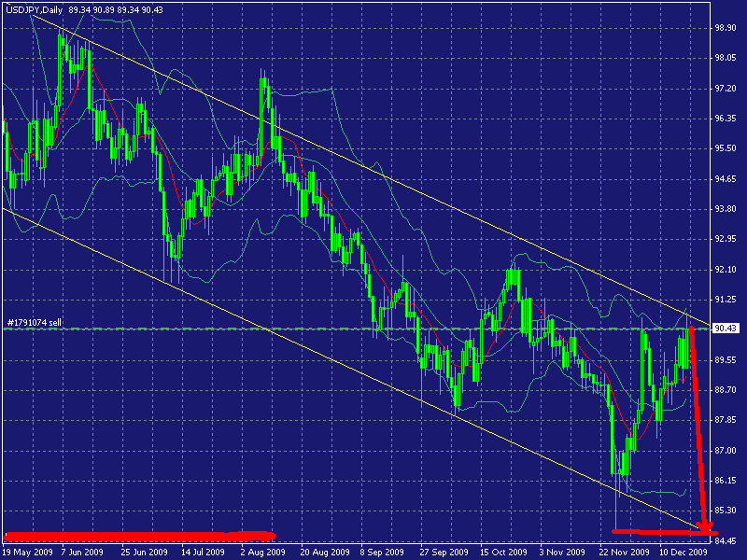Click the 87.00 price axis label

726,451
